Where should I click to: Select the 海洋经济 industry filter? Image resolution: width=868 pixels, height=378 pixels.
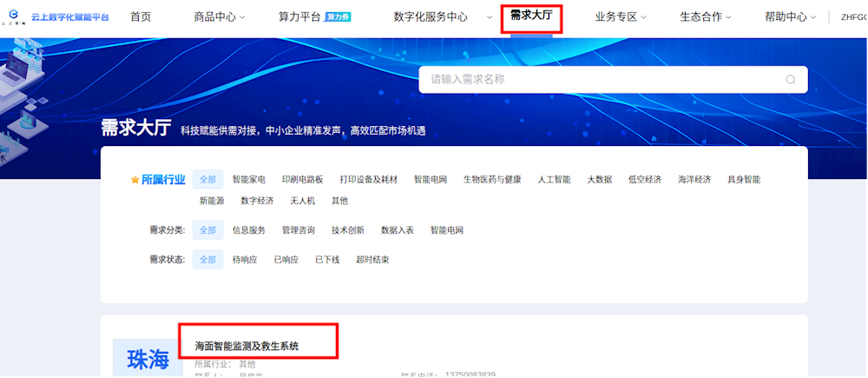tap(694, 180)
